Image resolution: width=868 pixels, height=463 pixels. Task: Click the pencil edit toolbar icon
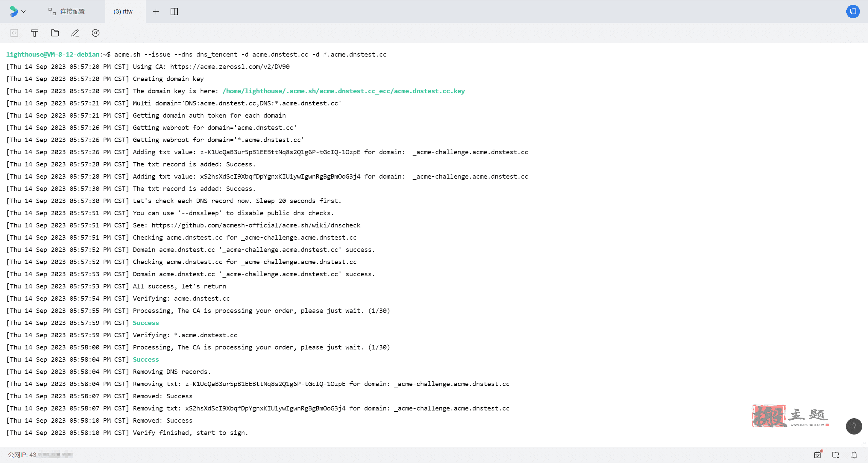[75, 33]
